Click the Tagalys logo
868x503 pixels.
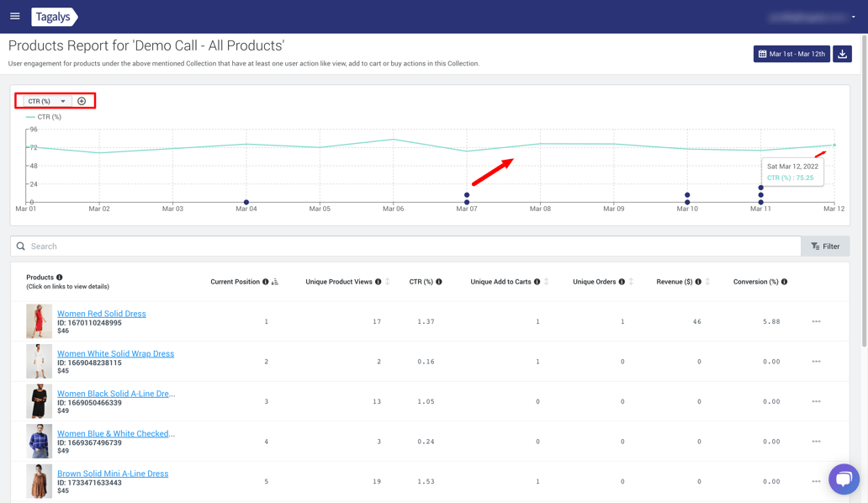pyautogui.click(x=53, y=17)
